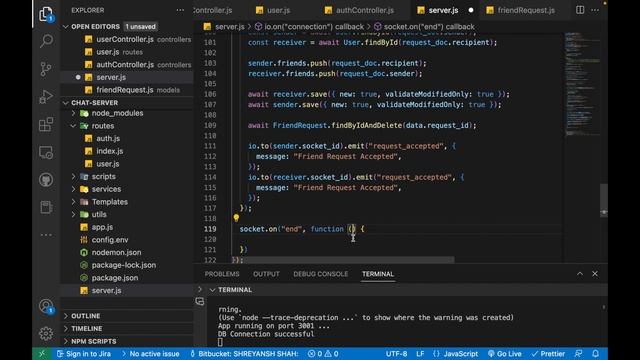Maximize the terminal panel with chevron
The height and width of the screenshot is (360, 640).
coord(580,274)
